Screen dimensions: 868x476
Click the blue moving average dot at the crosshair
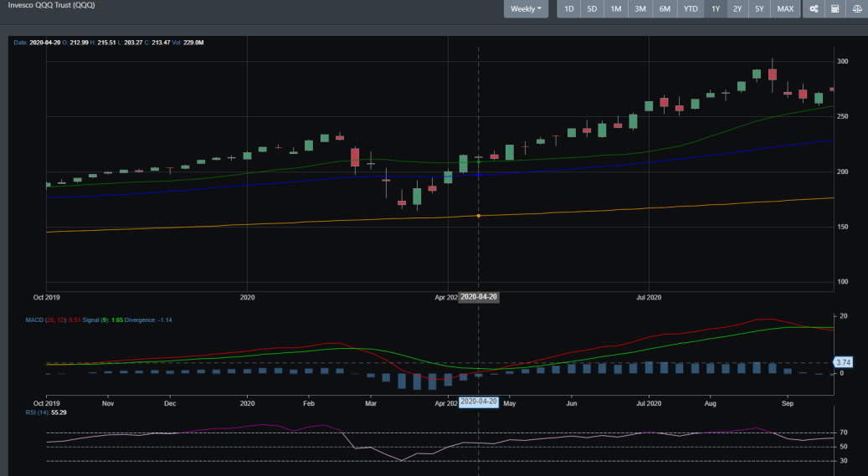point(479,175)
